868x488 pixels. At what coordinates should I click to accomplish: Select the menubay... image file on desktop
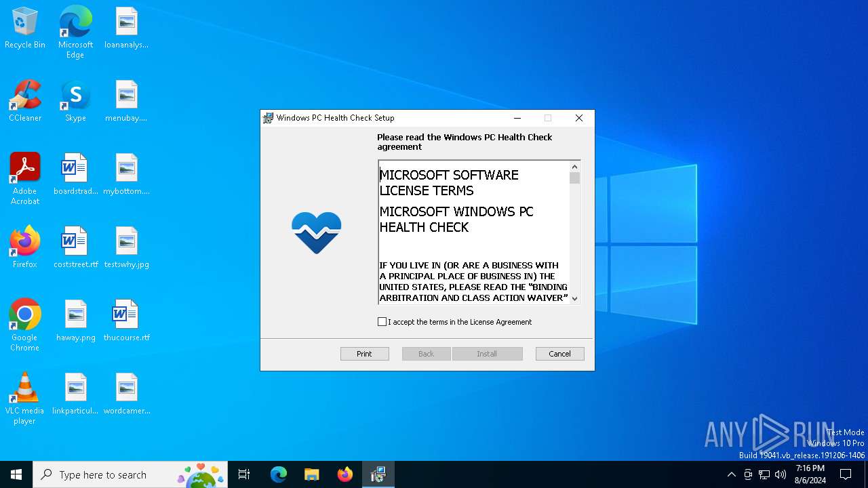point(127,102)
